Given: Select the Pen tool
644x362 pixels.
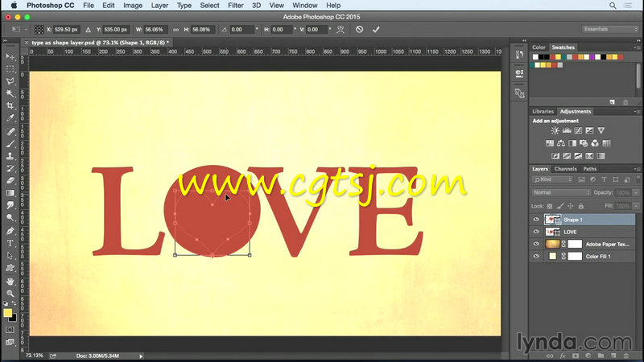Looking at the screenshot, I should click(x=10, y=231).
